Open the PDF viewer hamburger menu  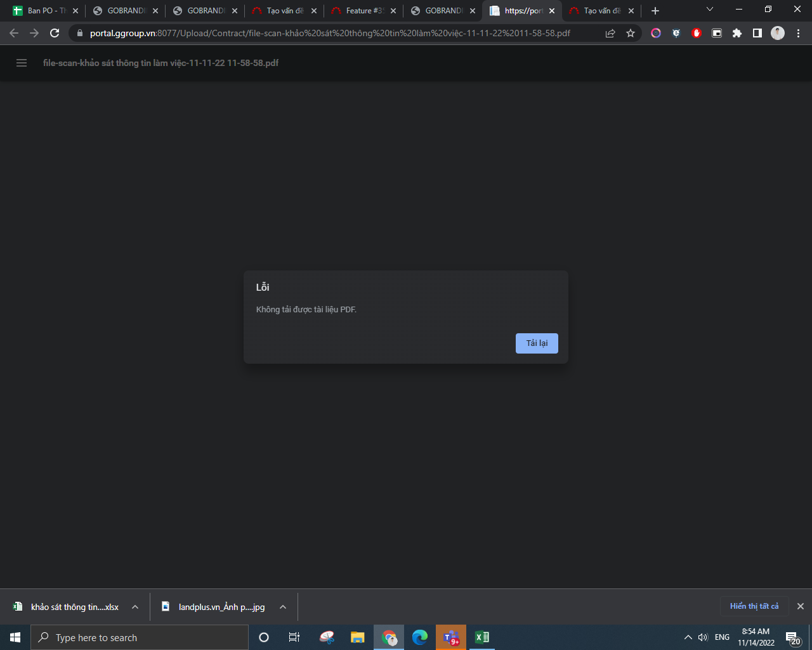[x=22, y=63]
